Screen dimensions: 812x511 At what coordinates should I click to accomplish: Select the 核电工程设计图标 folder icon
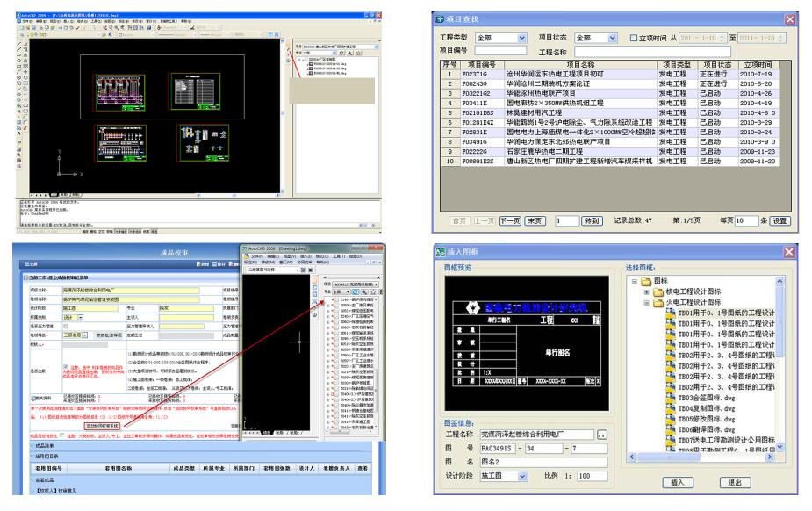[658, 292]
